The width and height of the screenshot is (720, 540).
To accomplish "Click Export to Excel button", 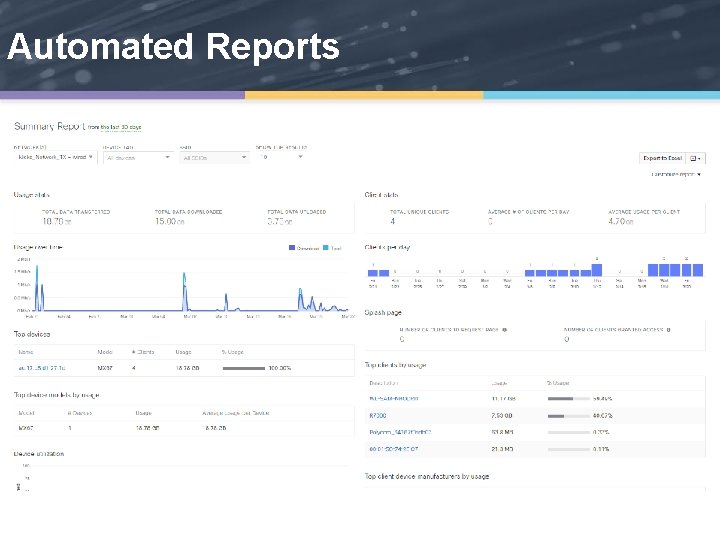I will [x=662, y=158].
